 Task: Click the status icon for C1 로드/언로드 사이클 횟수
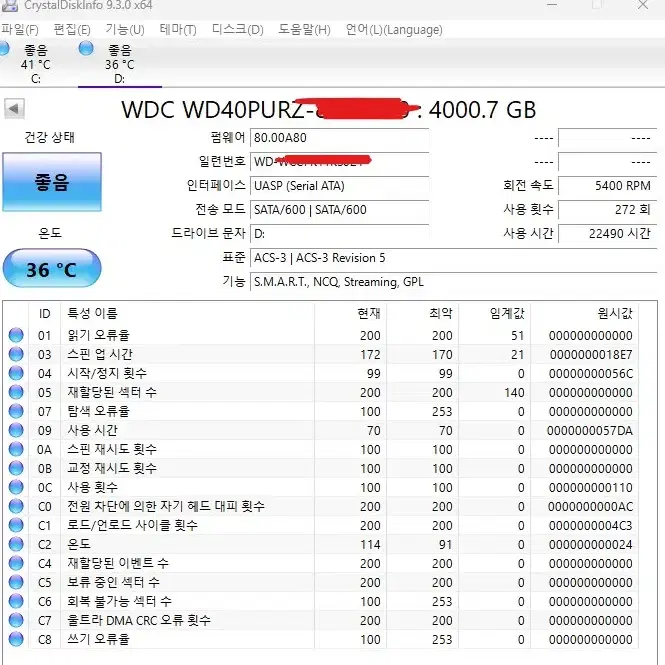coord(16,525)
